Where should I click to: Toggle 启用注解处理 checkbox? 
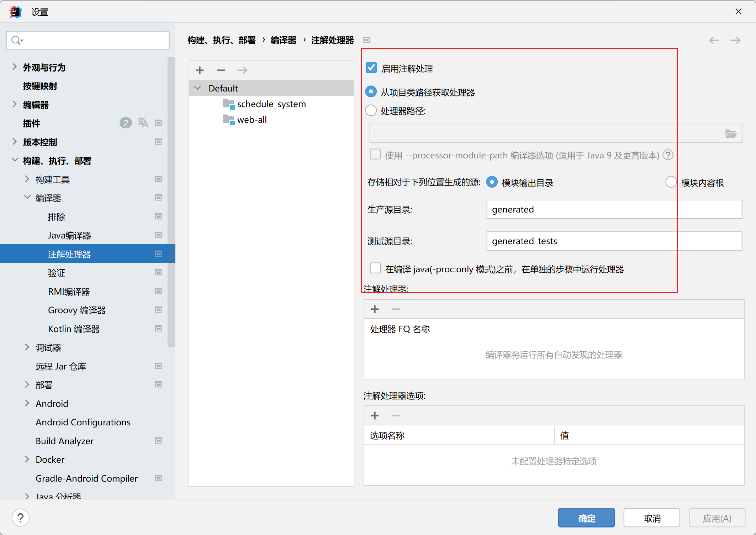[371, 68]
